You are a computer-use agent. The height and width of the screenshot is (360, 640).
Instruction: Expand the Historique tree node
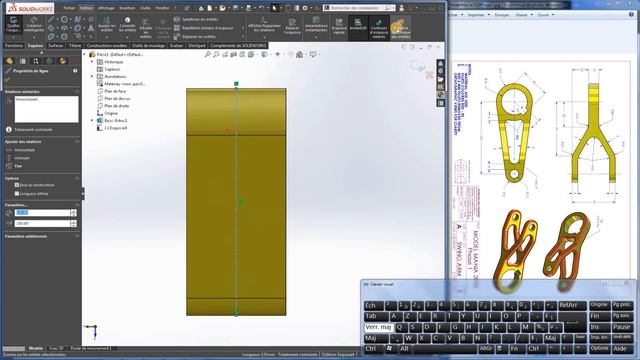92,62
